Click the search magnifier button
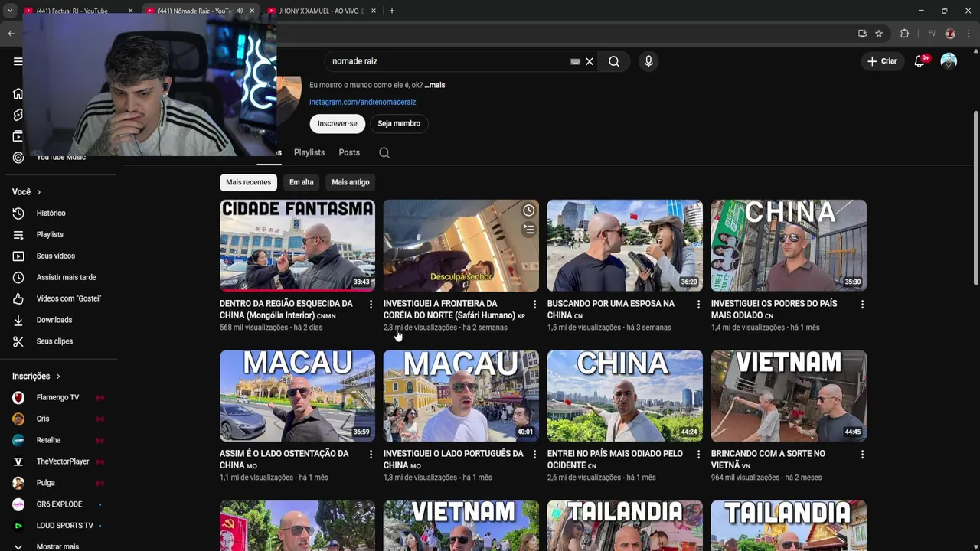The image size is (980, 551). pos(614,61)
